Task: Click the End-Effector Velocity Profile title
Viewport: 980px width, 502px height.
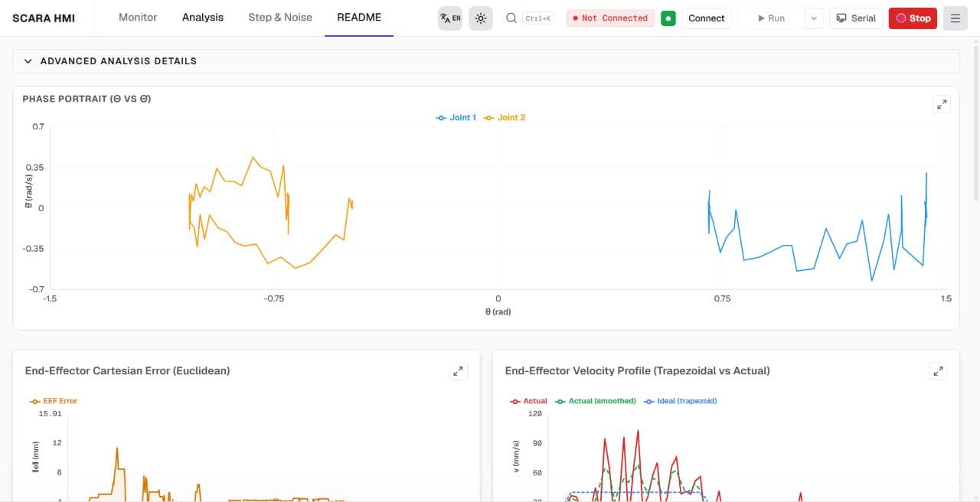Action: pyautogui.click(x=637, y=370)
